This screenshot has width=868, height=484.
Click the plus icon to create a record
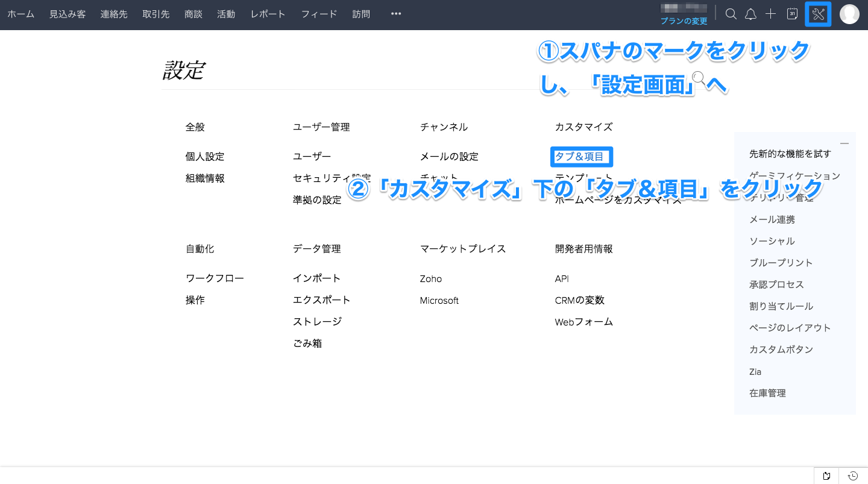770,14
